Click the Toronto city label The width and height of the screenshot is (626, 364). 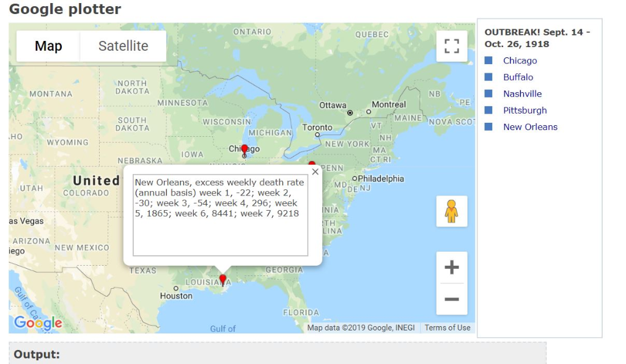tap(317, 128)
